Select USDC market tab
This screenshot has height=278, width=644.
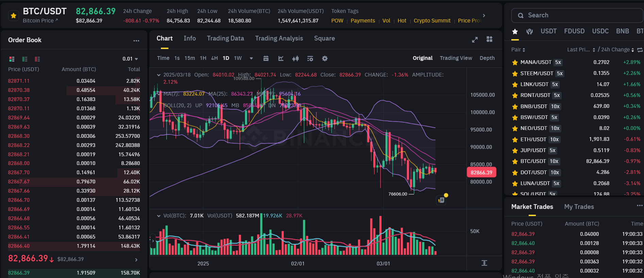600,31
